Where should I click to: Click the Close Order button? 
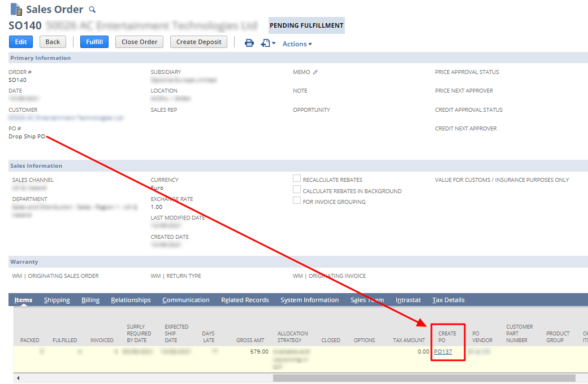[x=139, y=42]
